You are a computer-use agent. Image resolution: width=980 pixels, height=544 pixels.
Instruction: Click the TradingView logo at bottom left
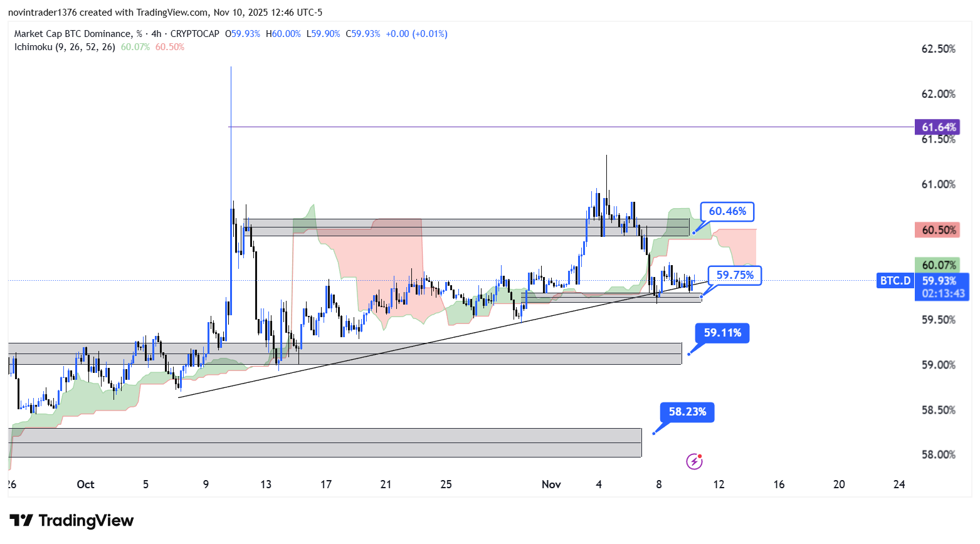point(71,521)
